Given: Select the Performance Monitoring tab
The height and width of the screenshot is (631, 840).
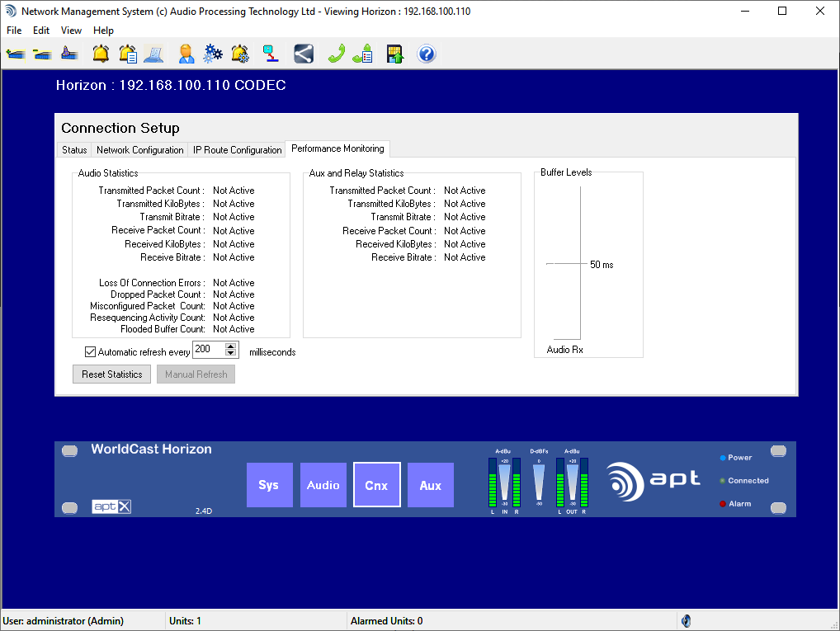Looking at the screenshot, I should pyautogui.click(x=337, y=148).
